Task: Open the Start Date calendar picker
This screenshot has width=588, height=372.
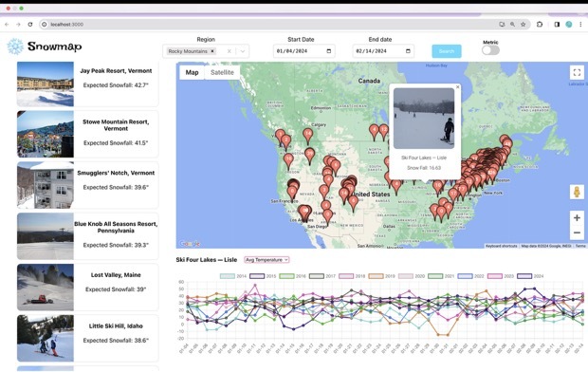Action: 329,51
